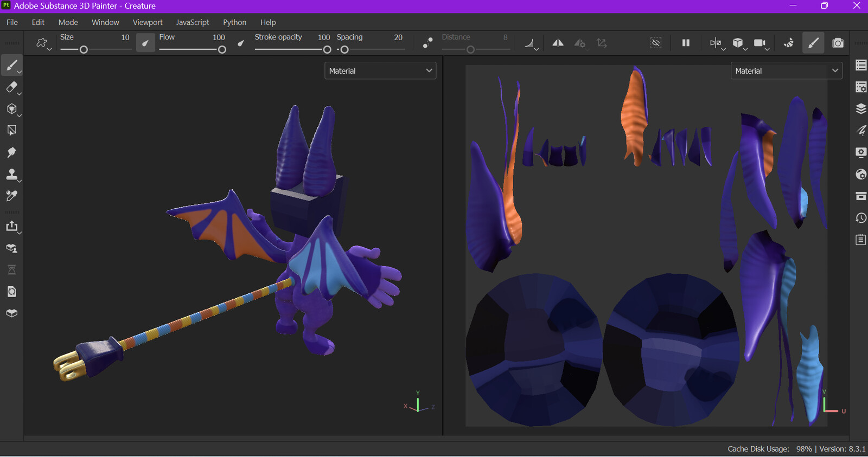Screen dimensions: 868x457
Task: Open the Viewport menu
Action: click(x=148, y=22)
